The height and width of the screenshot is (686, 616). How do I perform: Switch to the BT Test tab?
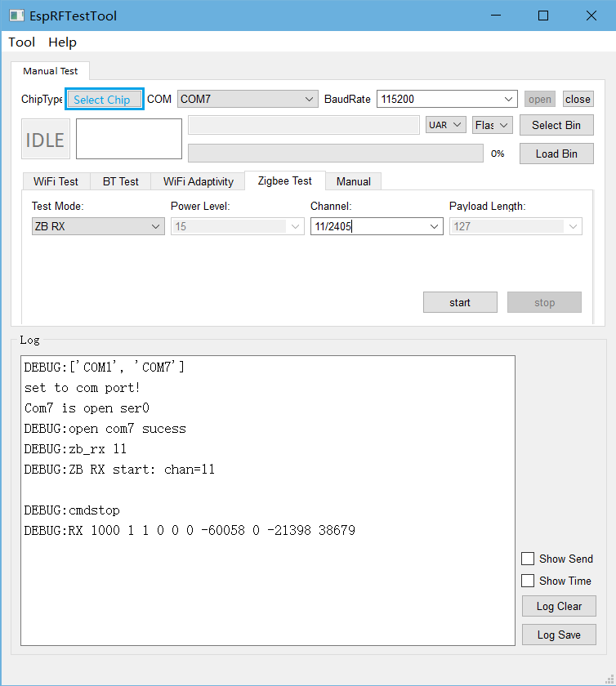120,181
